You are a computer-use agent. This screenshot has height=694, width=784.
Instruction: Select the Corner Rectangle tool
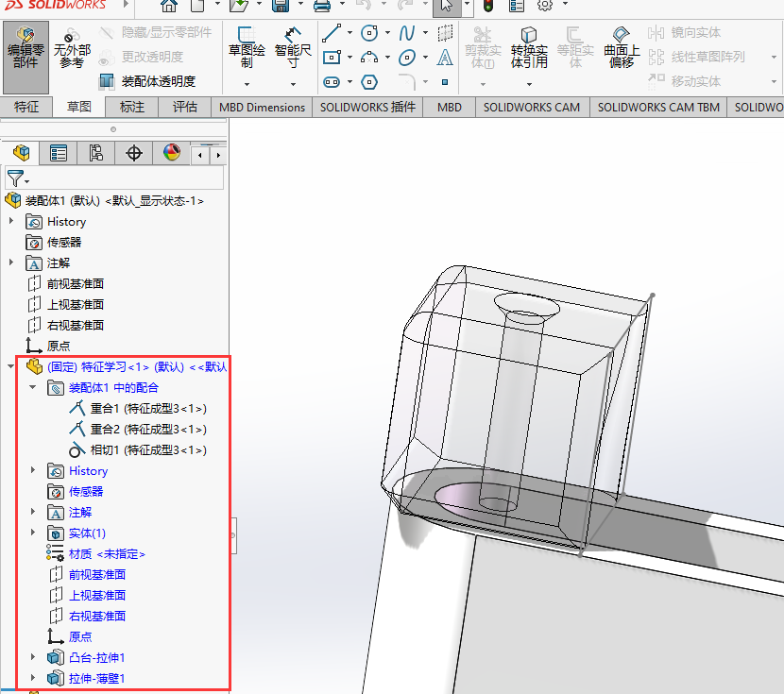tap(332, 58)
